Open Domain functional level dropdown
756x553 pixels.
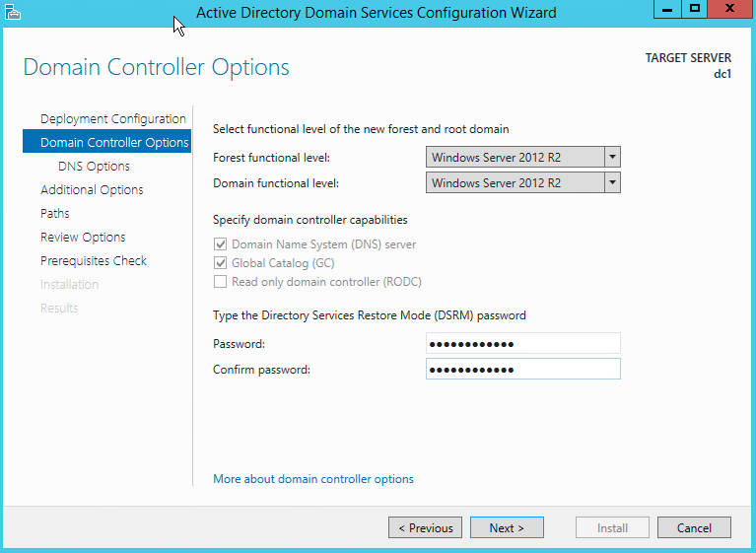click(x=612, y=183)
